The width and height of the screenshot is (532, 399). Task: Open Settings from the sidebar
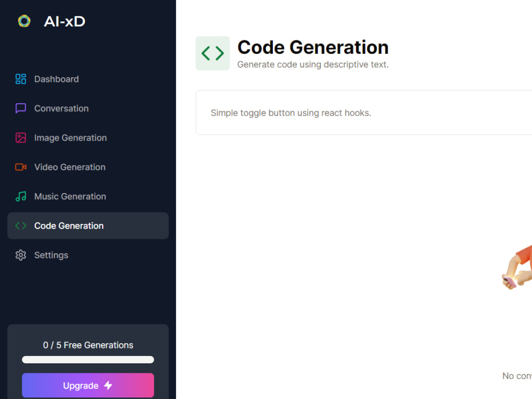tap(88, 255)
